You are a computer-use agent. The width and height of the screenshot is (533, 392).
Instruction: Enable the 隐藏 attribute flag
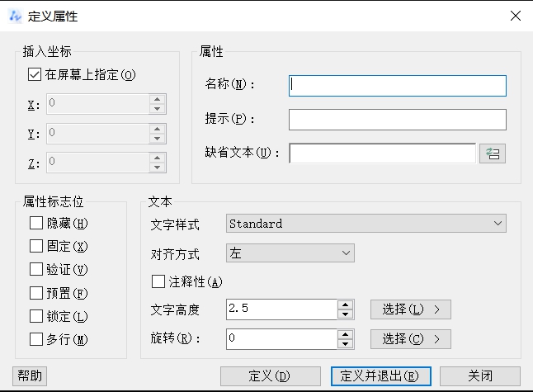point(36,223)
